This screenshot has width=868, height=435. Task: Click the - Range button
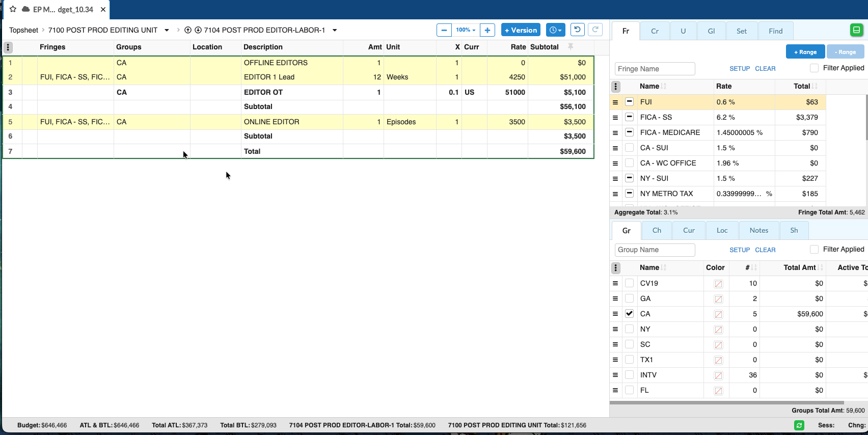[x=845, y=52]
